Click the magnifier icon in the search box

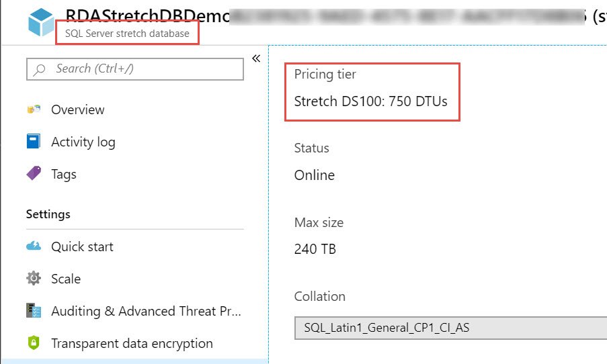pyautogui.click(x=40, y=69)
